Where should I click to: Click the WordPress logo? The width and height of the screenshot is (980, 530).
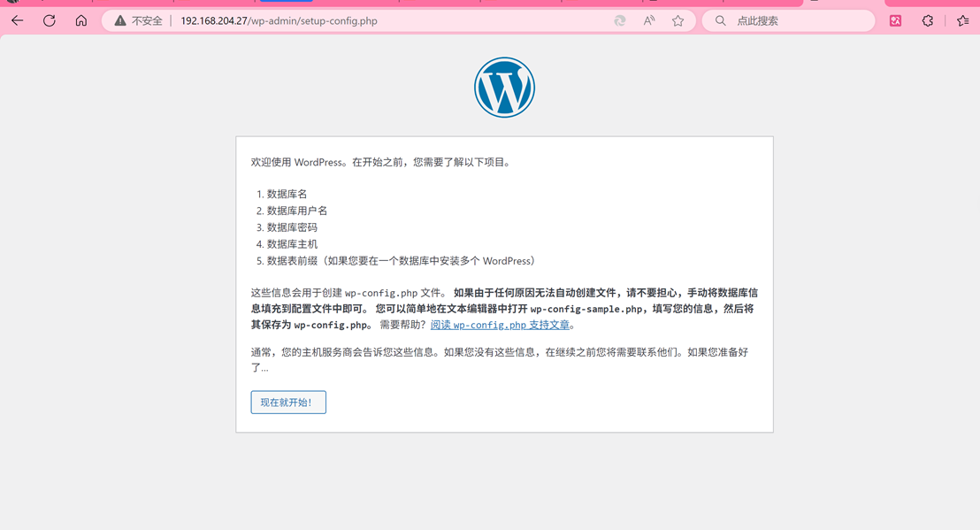coord(504,88)
